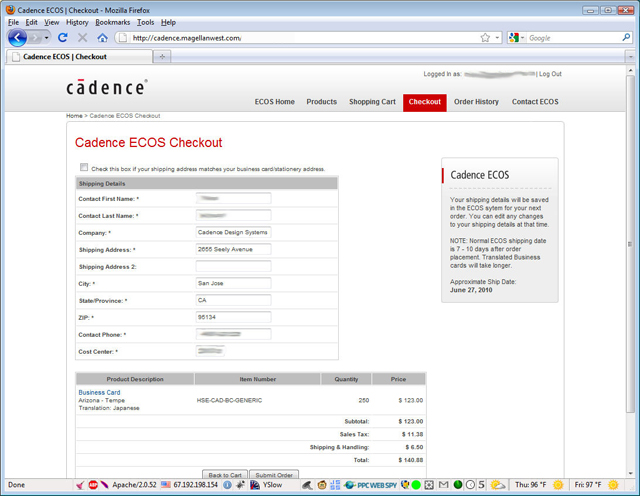The image size is (640, 496).
Task: Open the View menu
Action: [x=52, y=22]
